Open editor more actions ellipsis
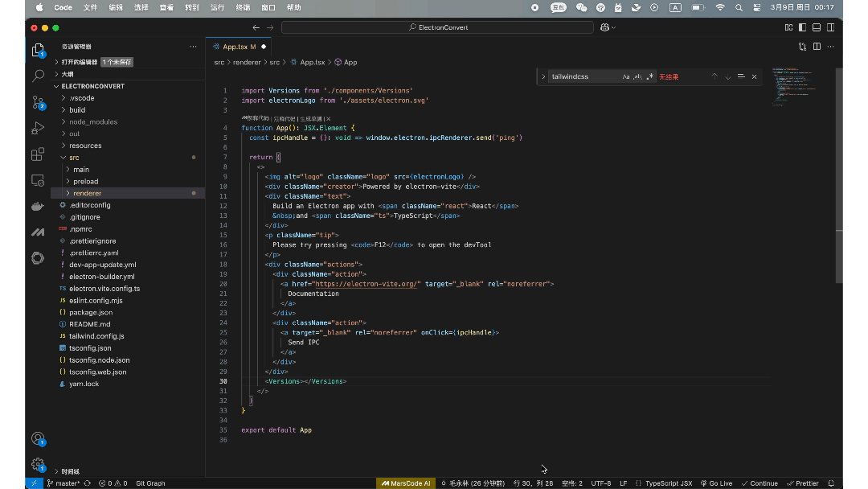 point(830,47)
